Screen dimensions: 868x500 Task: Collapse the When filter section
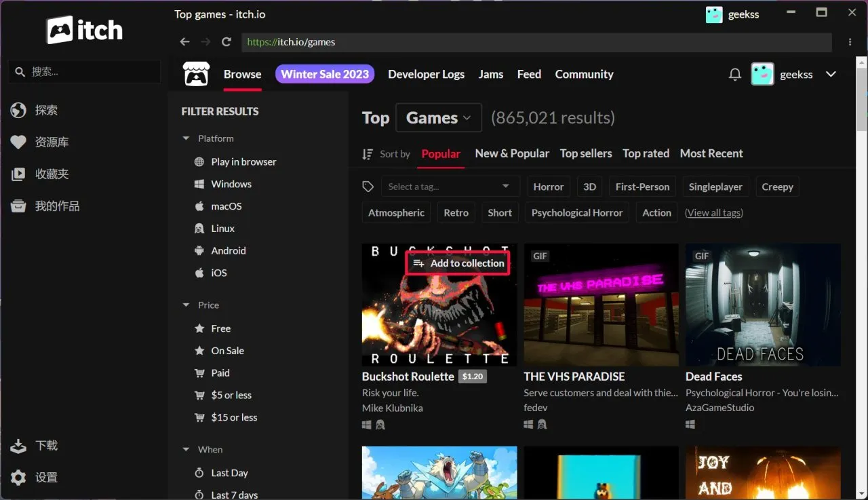click(x=186, y=450)
